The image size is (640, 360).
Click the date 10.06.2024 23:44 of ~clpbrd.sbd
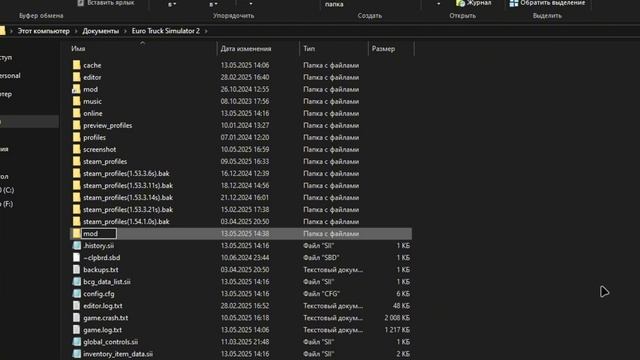pos(245,258)
